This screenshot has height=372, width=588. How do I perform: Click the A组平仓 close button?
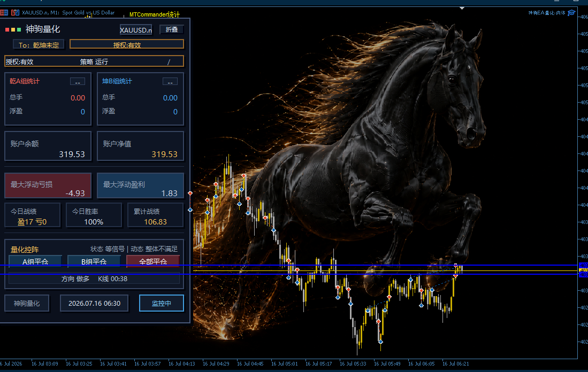coord(35,261)
